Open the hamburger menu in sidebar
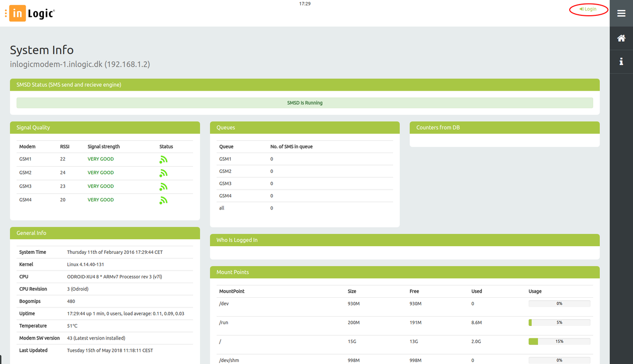The width and height of the screenshot is (633, 364). click(x=621, y=13)
